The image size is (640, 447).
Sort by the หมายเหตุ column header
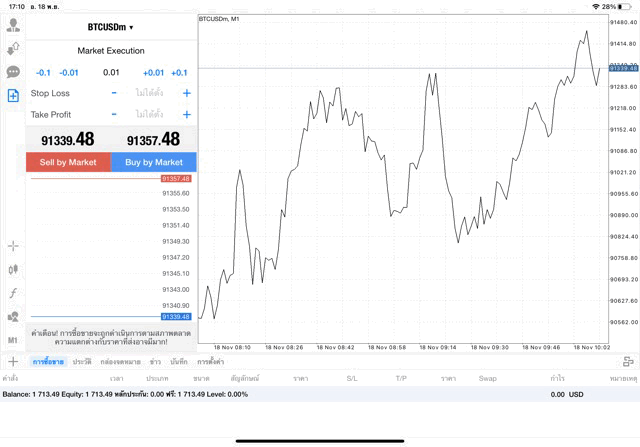click(x=623, y=378)
